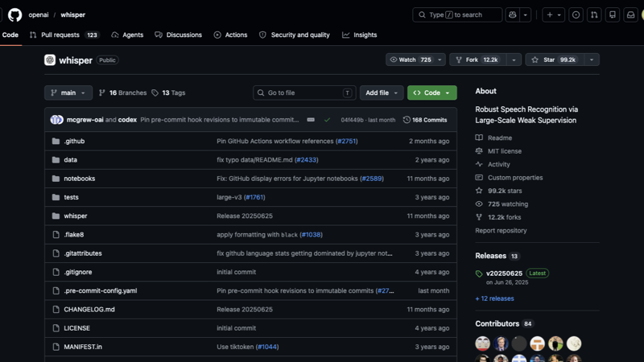Open the .gitattributes file
The image size is (644, 362).
[83, 253]
